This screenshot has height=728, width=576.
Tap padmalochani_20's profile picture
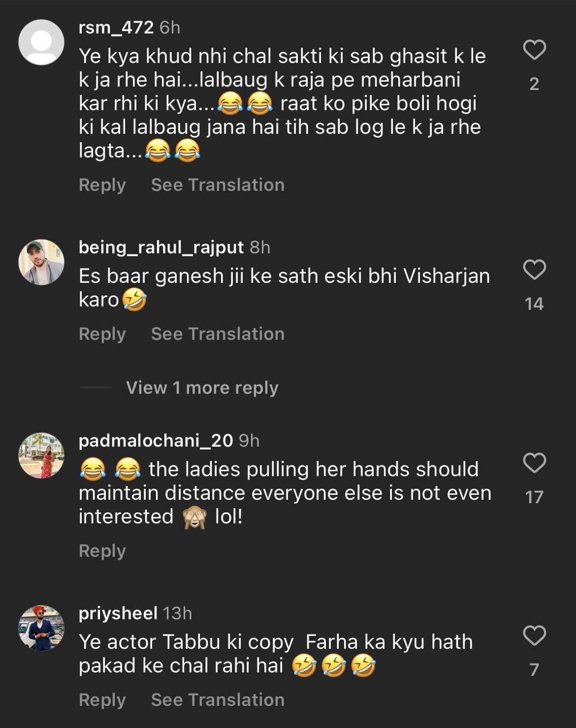41,455
